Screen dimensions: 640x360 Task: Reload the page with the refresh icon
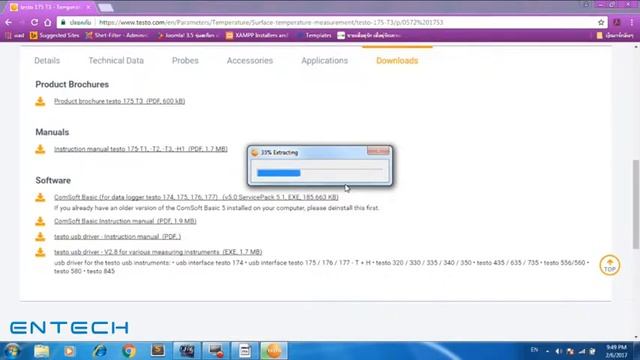pyautogui.click(x=34, y=22)
